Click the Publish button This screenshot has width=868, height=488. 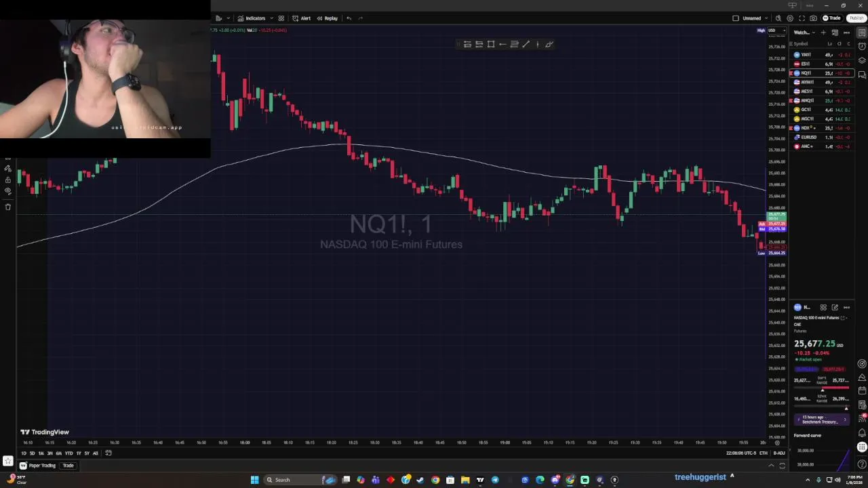pos(856,18)
